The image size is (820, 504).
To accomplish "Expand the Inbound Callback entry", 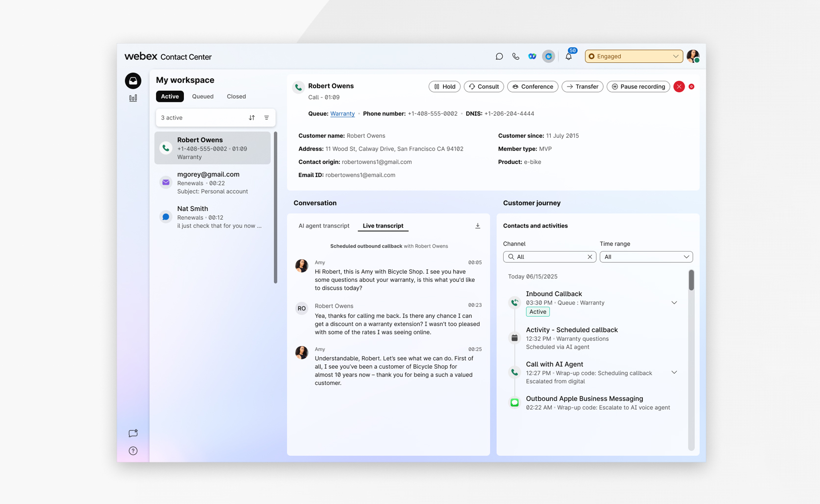I will (674, 302).
